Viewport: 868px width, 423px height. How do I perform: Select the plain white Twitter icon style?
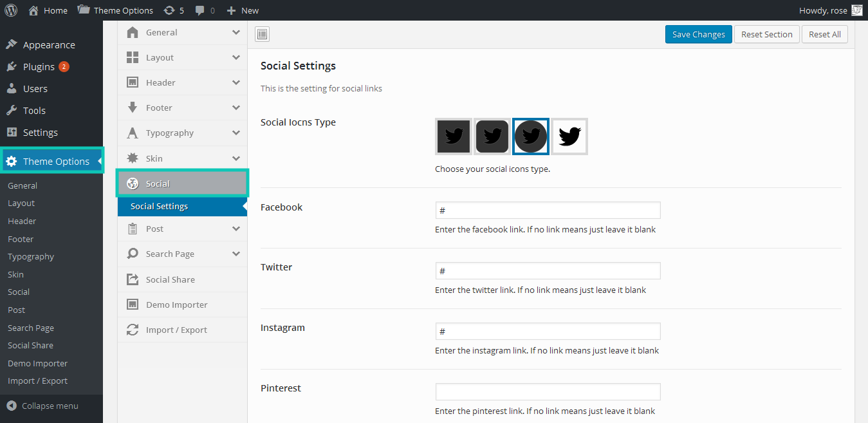point(569,136)
